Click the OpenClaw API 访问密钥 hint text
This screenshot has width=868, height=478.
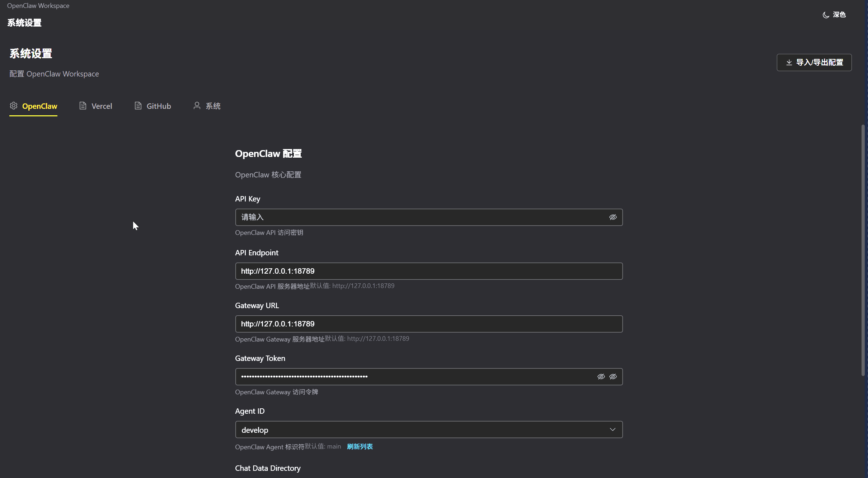point(269,233)
